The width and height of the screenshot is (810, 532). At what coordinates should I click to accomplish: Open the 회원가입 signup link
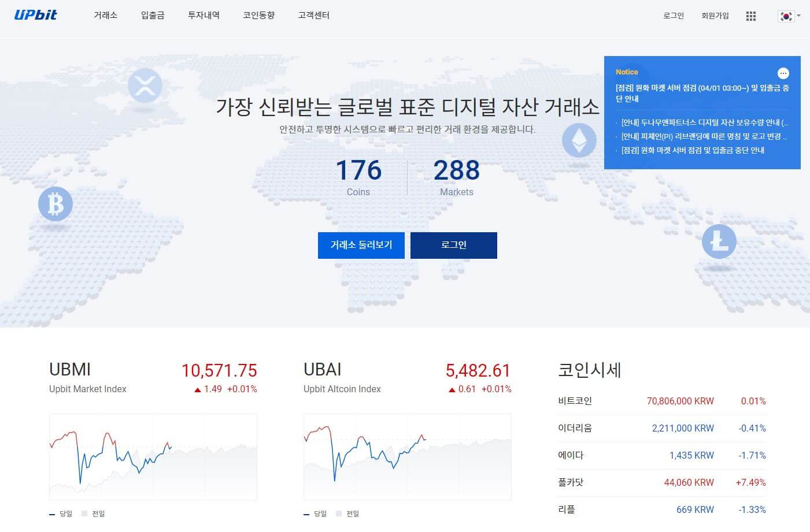click(x=715, y=16)
